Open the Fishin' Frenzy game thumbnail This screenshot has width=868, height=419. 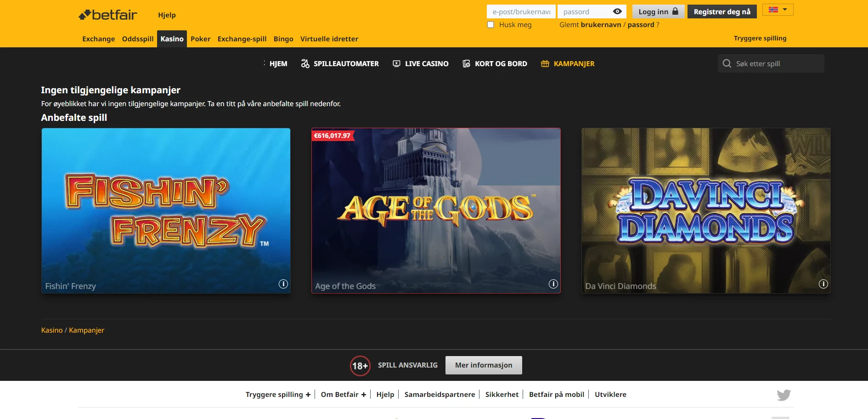(166, 210)
